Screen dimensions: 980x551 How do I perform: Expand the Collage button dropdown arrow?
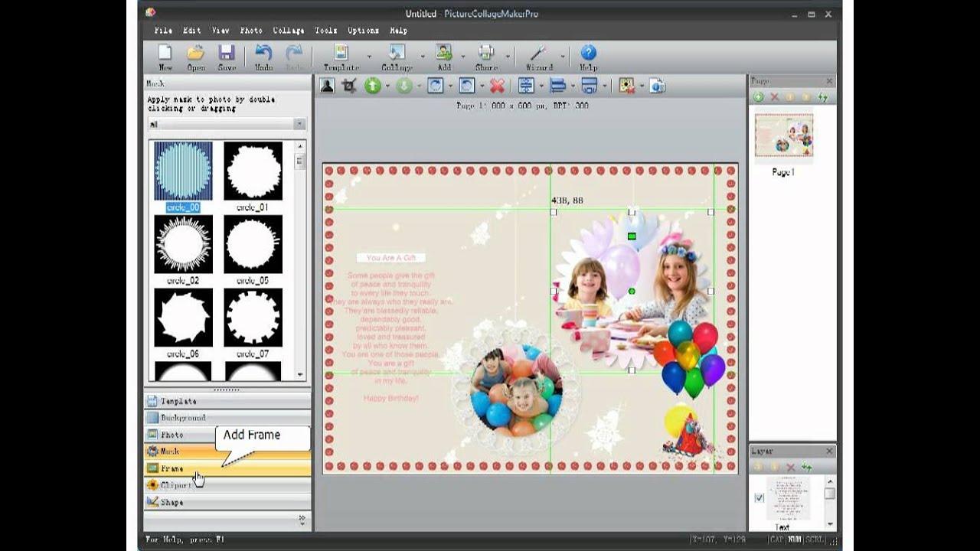tap(423, 57)
